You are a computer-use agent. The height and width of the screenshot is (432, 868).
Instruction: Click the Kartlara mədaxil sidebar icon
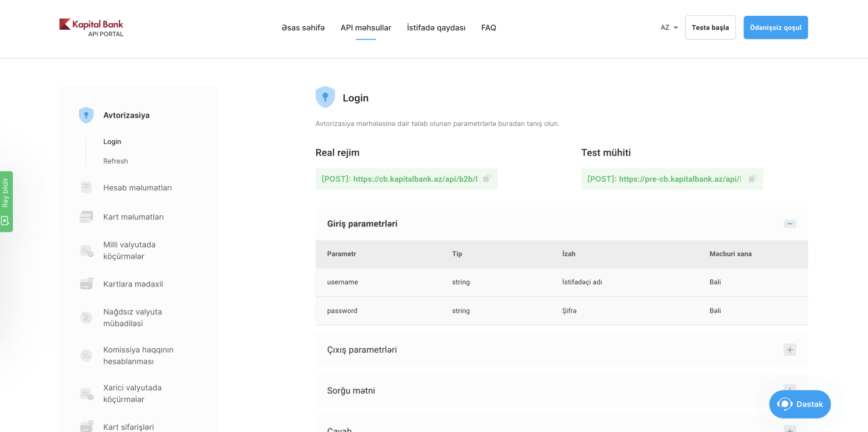86,284
